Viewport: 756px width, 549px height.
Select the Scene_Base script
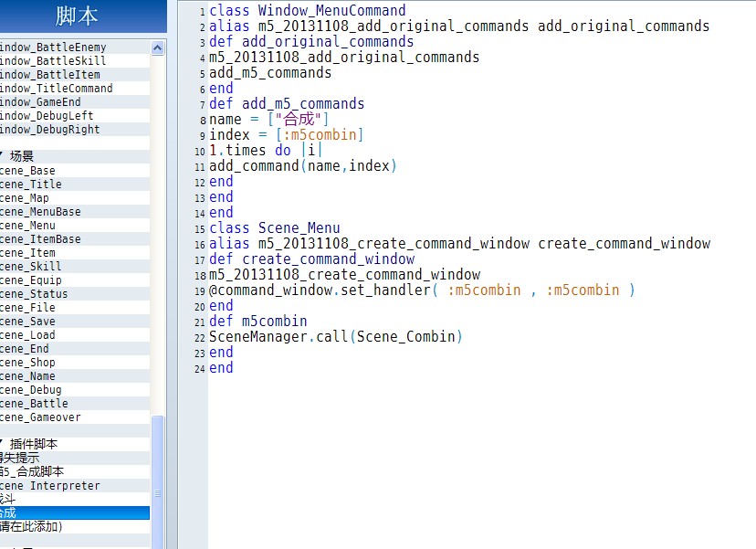click(x=75, y=171)
